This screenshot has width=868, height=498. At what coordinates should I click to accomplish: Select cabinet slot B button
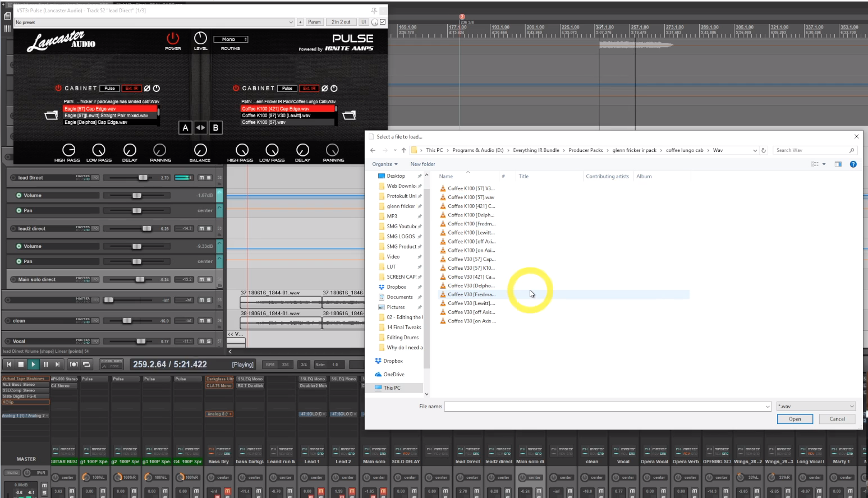tap(215, 128)
